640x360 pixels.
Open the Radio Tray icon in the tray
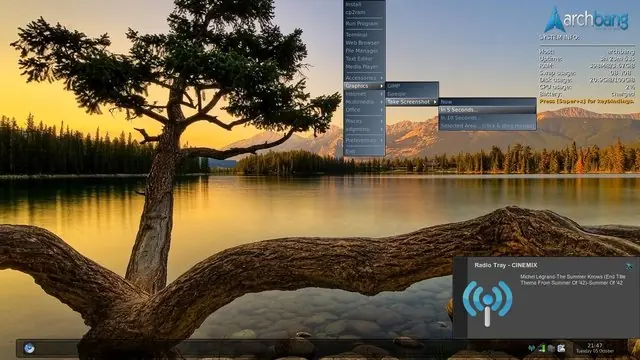point(531,348)
